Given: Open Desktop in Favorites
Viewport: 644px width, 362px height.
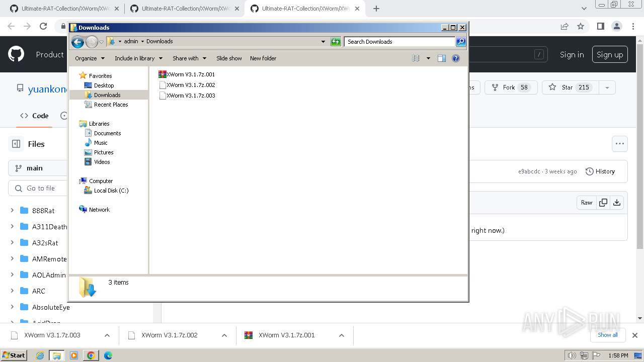Looking at the screenshot, I should (x=104, y=85).
